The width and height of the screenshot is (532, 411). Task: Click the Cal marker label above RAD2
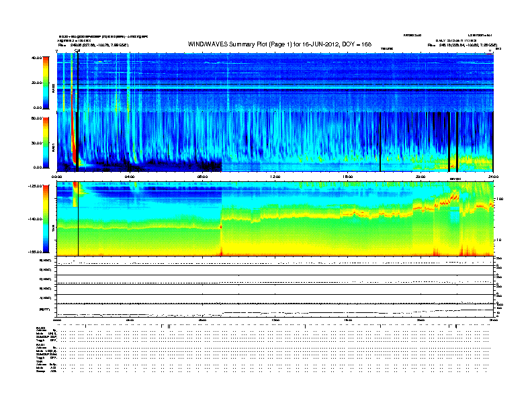[x=77, y=51]
